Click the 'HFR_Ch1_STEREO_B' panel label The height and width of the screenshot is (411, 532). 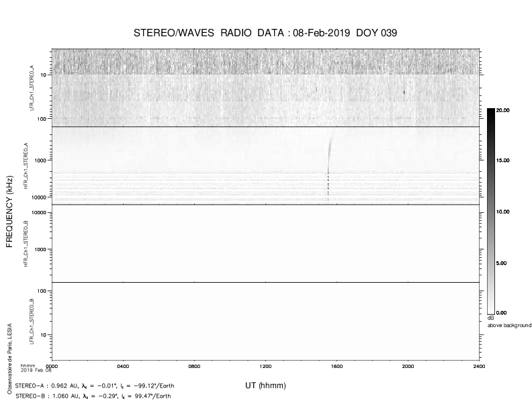(26, 244)
